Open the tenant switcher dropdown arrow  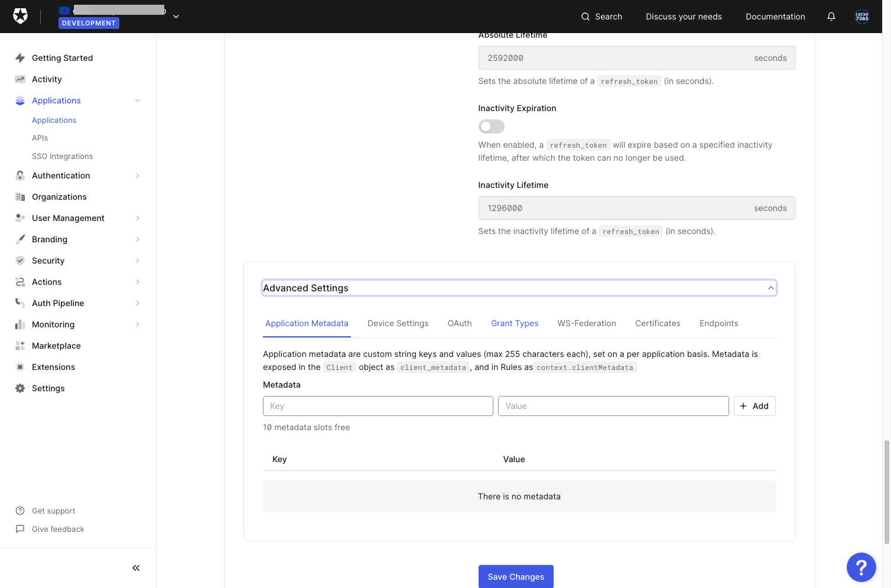176,17
